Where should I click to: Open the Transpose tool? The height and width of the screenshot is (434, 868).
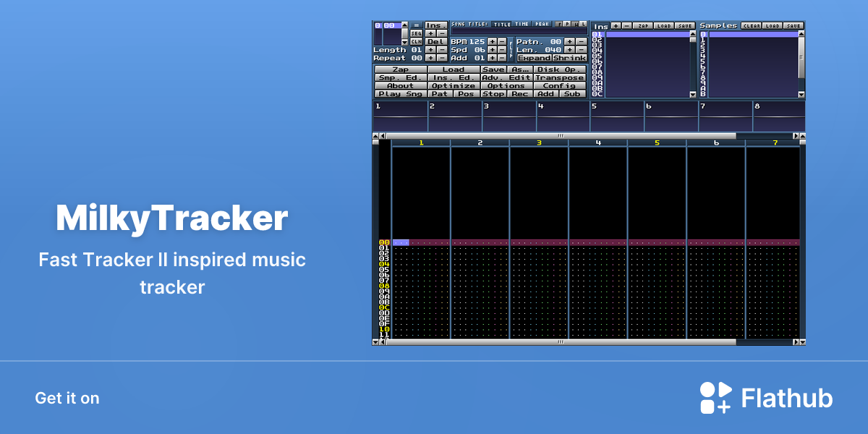point(559,77)
